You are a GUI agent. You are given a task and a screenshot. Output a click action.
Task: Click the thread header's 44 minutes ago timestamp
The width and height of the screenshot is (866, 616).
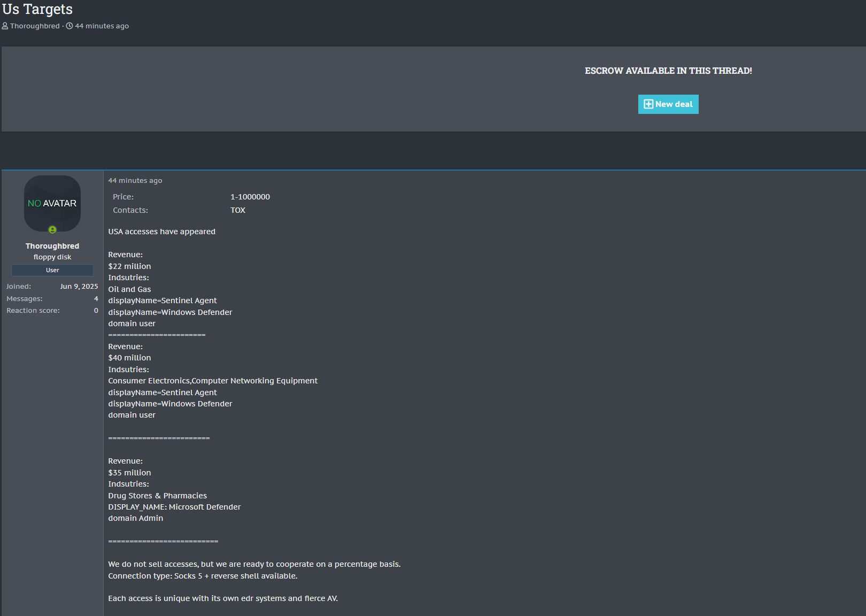pyautogui.click(x=102, y=26)
